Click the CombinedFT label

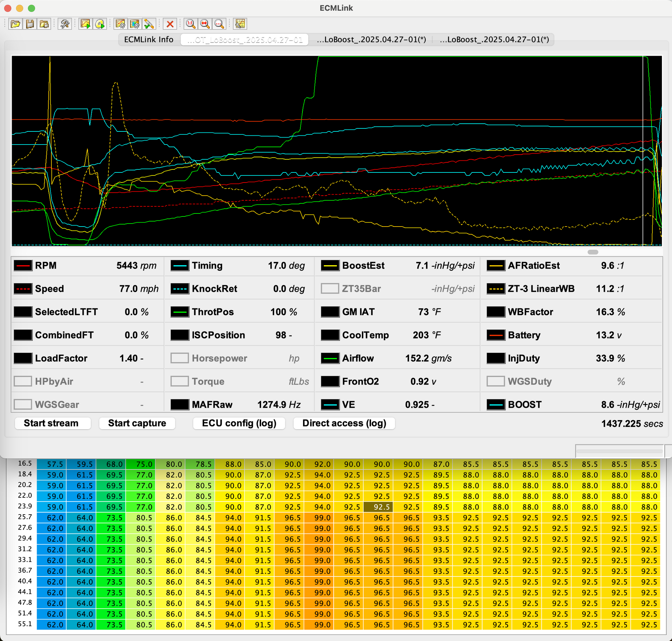pyautogui.click(x=64, y=335)
